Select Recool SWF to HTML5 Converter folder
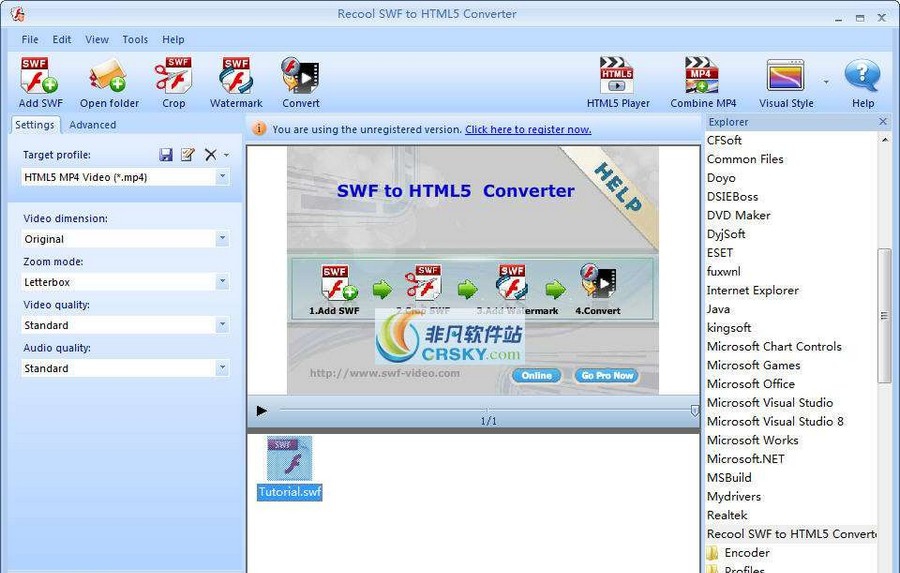The width and height of the screenshot is (900, 573). [x=792, y=534]
